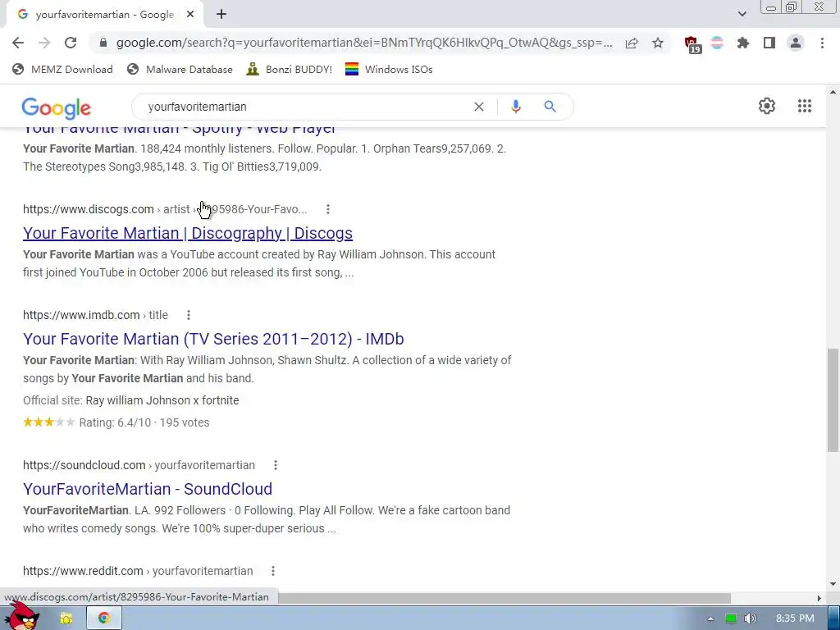Click the lock icon in the address bar
This screenshot has height=630, width=840.
coord(103,43)
